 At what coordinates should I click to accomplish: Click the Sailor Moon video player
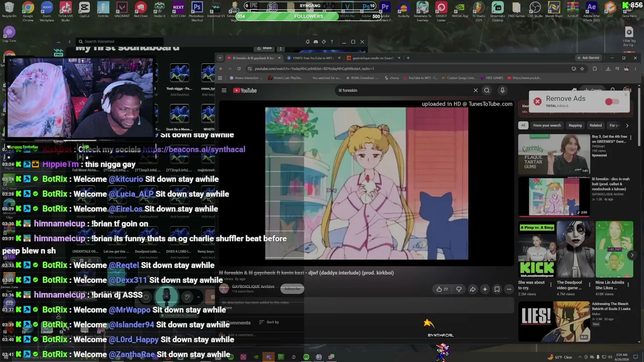pyautogui.click(x=367, y=183)
